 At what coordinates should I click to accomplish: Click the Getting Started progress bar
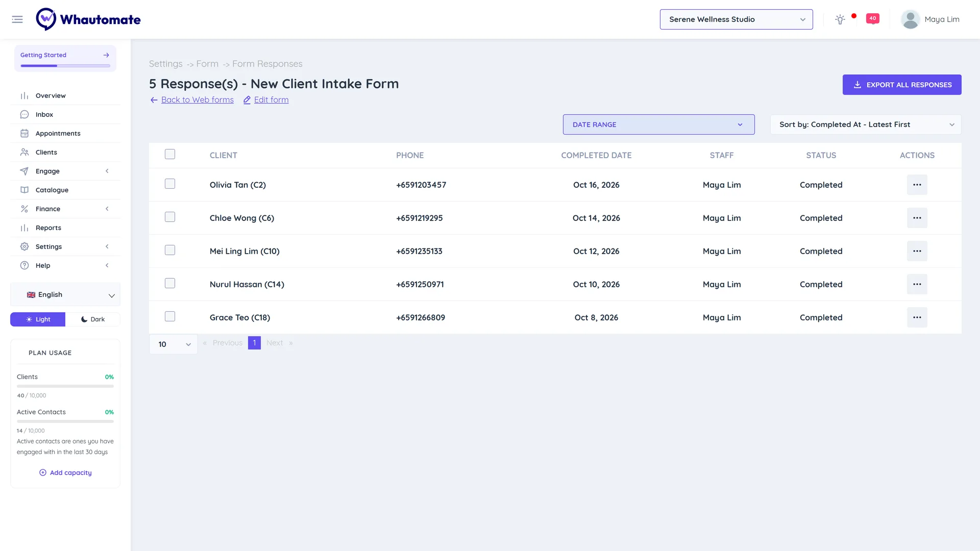click(x=65, y=66)
